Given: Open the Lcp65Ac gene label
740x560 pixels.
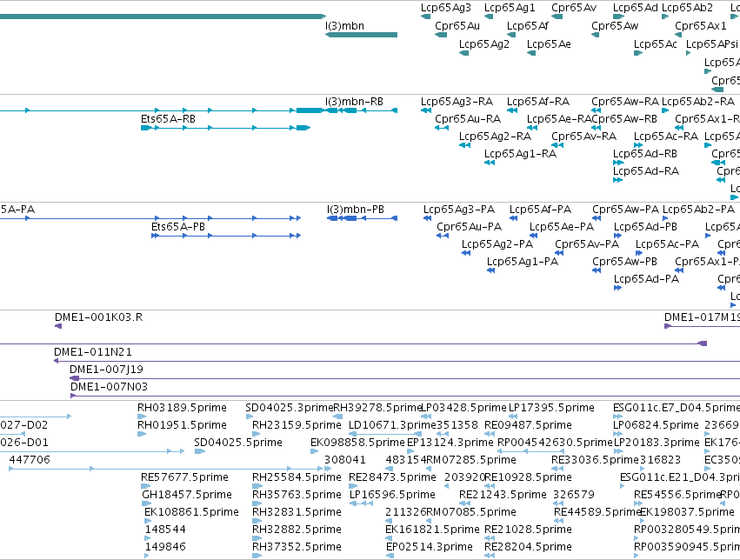Looking at the screenshot, I should (x=655, y=44).
